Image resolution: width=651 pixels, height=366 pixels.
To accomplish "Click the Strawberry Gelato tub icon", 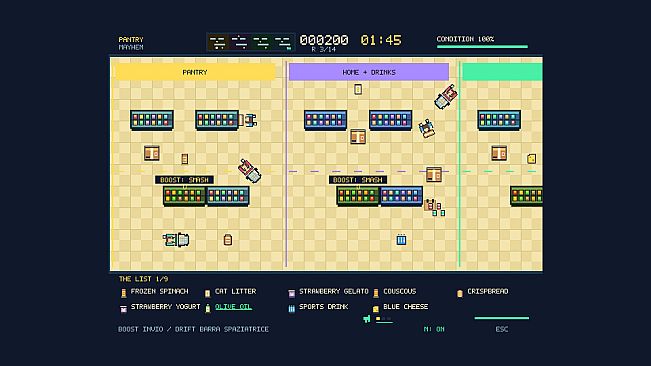I will point(292,293).
